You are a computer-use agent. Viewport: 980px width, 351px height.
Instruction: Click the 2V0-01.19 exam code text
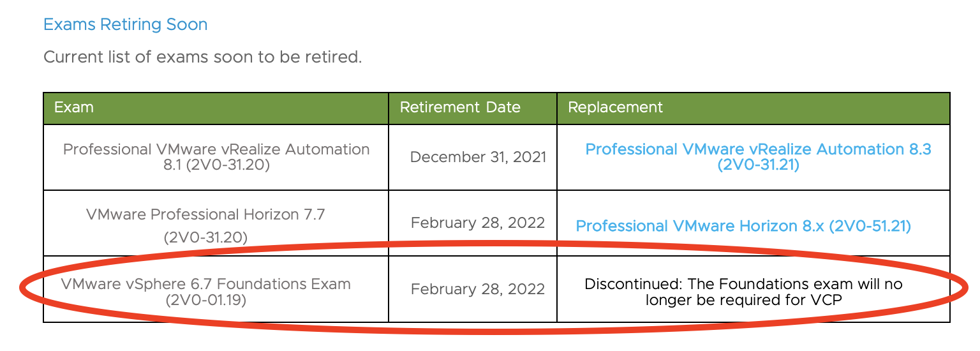click(205, 299)
